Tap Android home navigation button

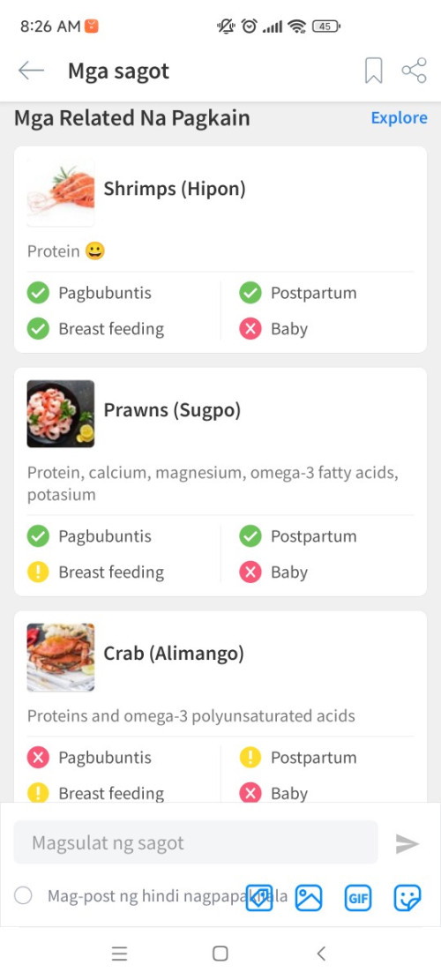click(220, 954)
